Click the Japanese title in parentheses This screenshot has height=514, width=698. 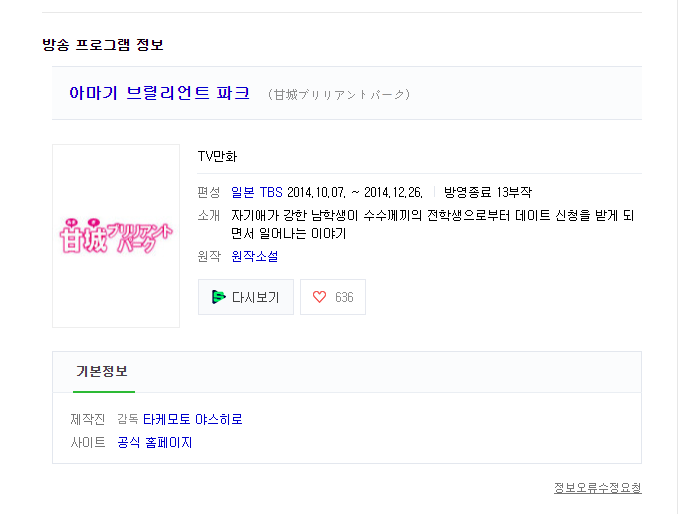[x=339, y=95]
